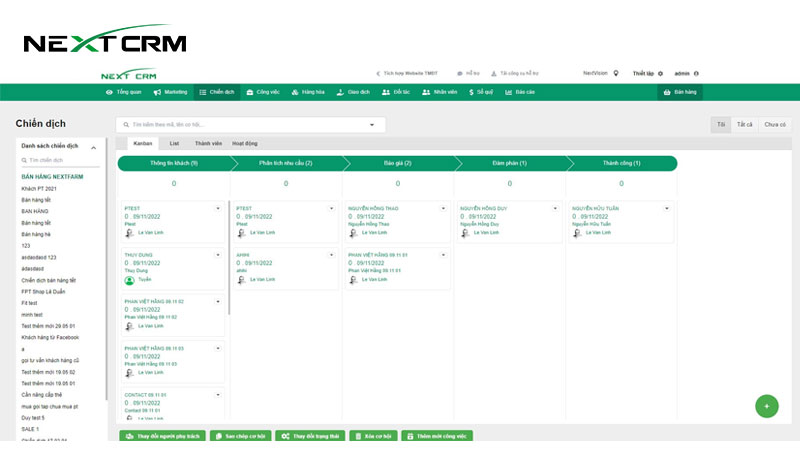Click the Bán hàng sales button
This screenshot has height=450, width=800.
680,92
